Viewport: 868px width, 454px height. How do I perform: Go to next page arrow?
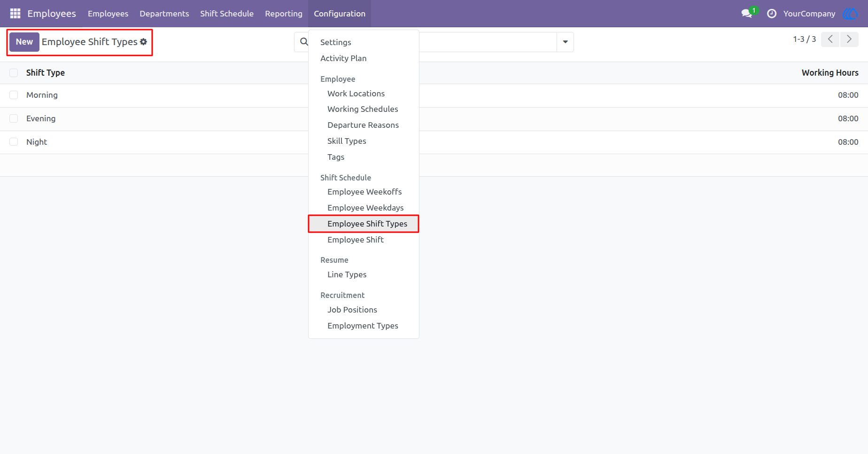coord(849,39)
